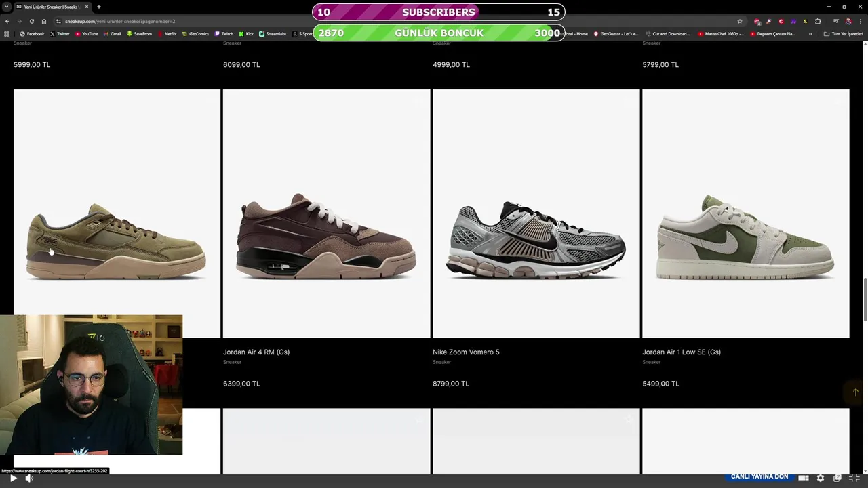The image size is (868, 488).
Task: Click the 6399,00 TL price
Action: click(x=241, y=384)
